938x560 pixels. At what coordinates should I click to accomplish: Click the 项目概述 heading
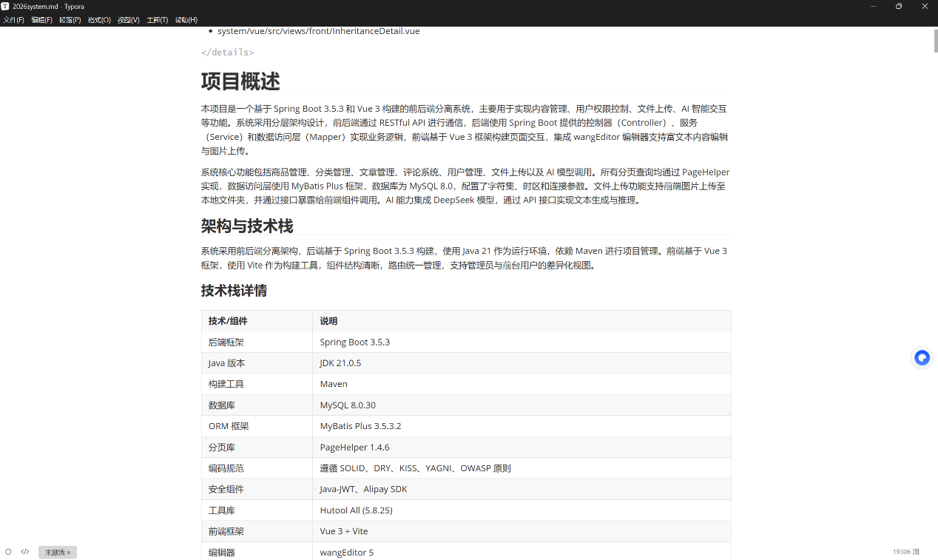pos(240,81)
